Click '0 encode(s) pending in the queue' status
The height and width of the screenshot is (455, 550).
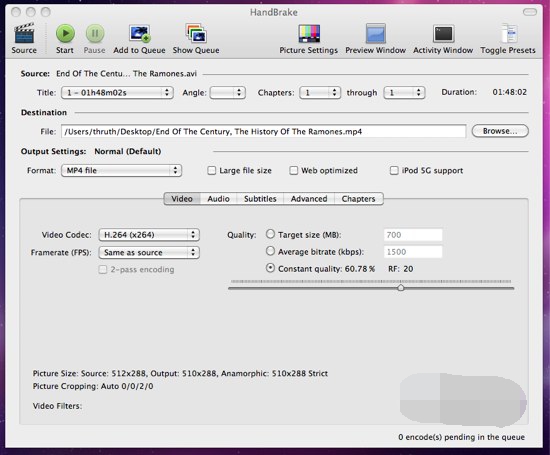(x=462, y=437)
